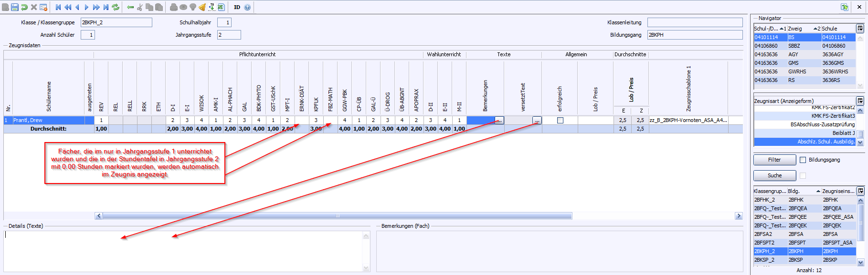Click the Filter button
Screen dimensions: 868x275
(x=774, y=160)
